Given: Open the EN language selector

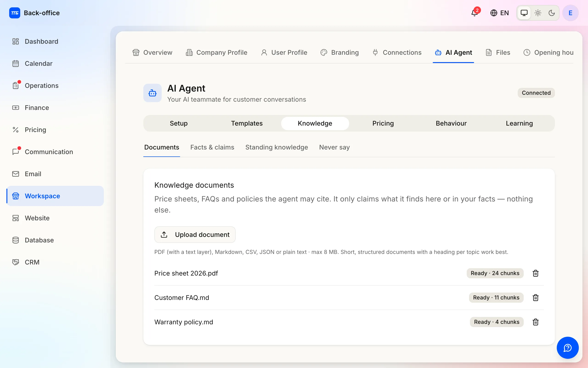Looking at the screenshot, I should point(499,13).
